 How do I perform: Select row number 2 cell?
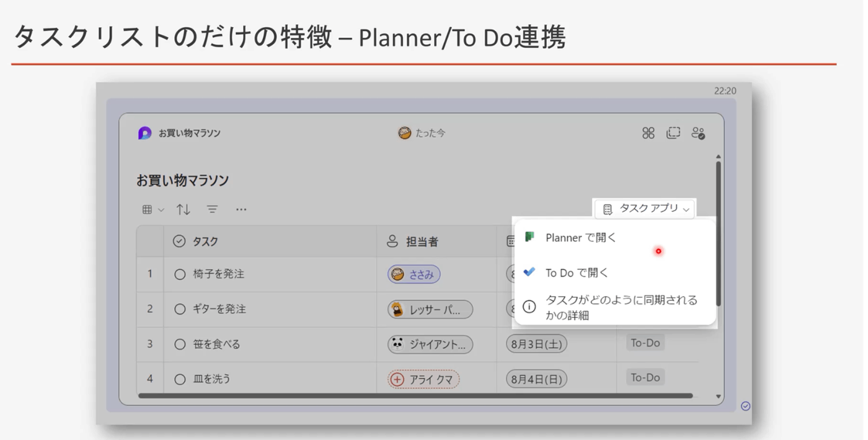(x=150, y=309)
